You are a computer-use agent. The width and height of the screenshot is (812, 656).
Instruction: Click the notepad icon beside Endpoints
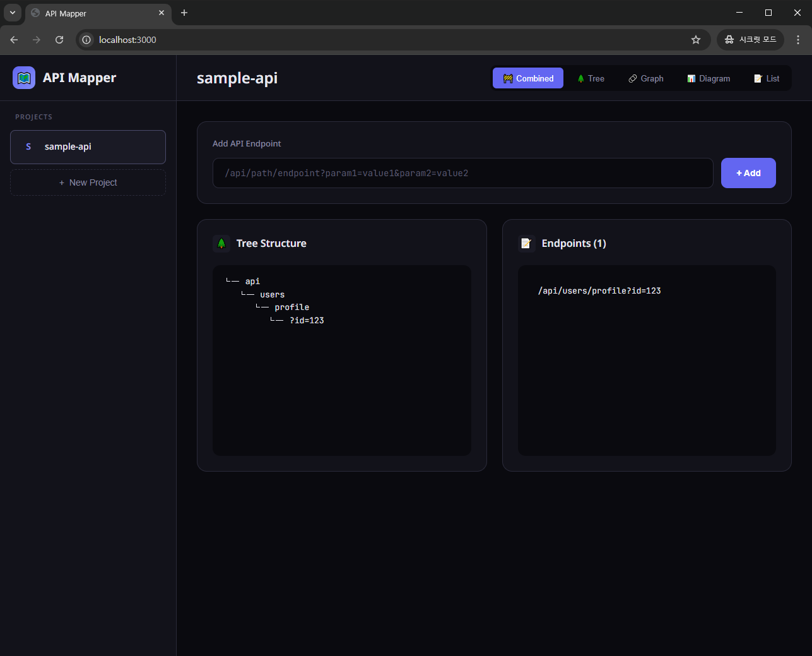point(526,243)
